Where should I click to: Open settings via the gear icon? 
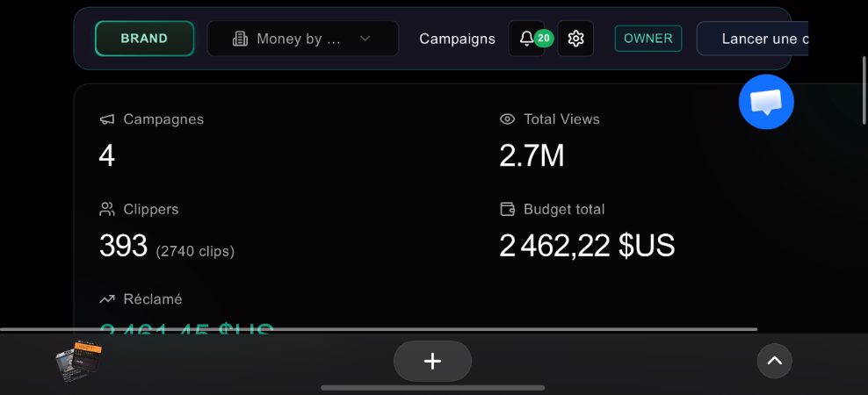tap(575, 39)
